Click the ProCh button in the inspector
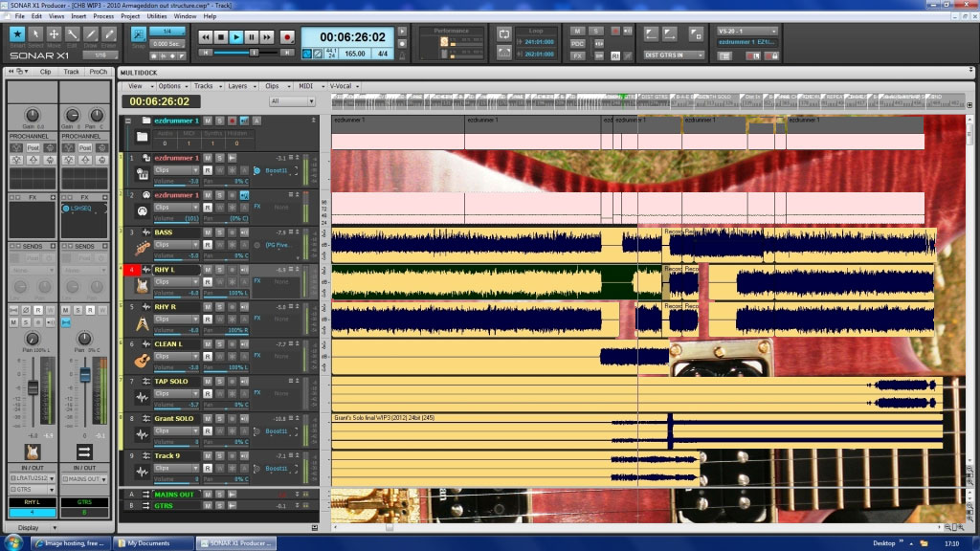Screen dimensions: 980x551 pyautogui.click(x=98, y=72)
